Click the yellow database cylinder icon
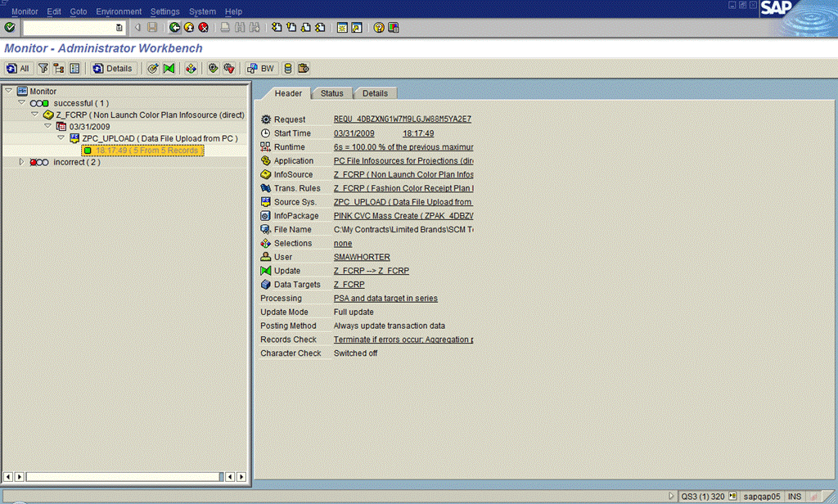838x504 pixels. (x=288, y=69)
